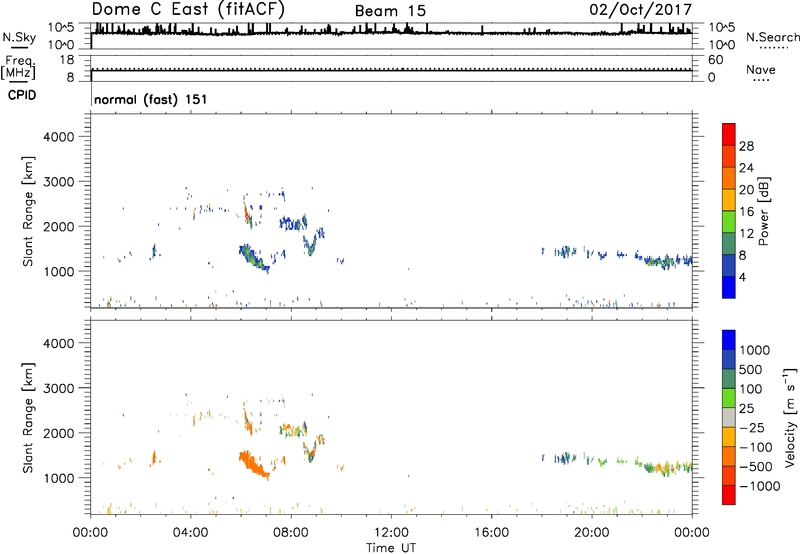800x554 pixels.
Task: Click velocity colorbar value -25
Action: click(752, 428)
